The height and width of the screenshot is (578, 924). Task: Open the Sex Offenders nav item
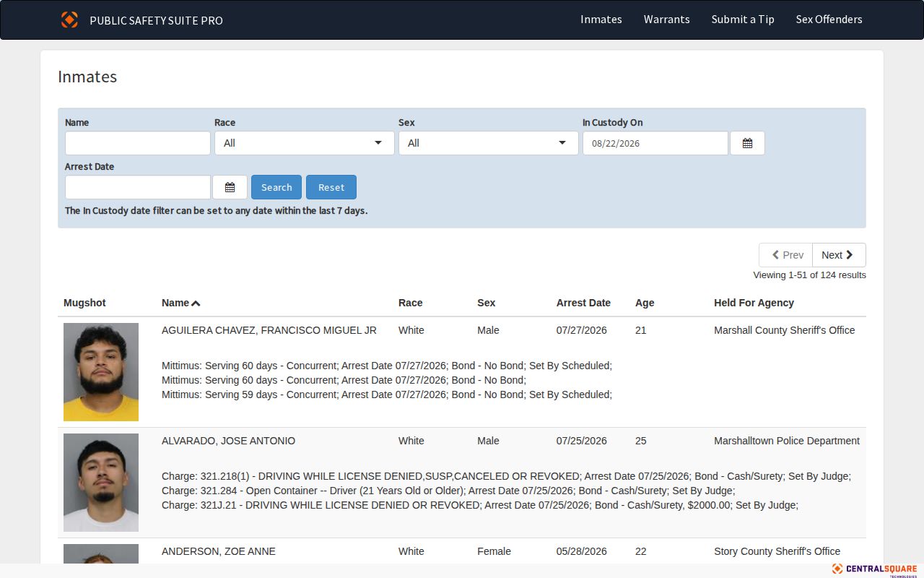point(829,20)
